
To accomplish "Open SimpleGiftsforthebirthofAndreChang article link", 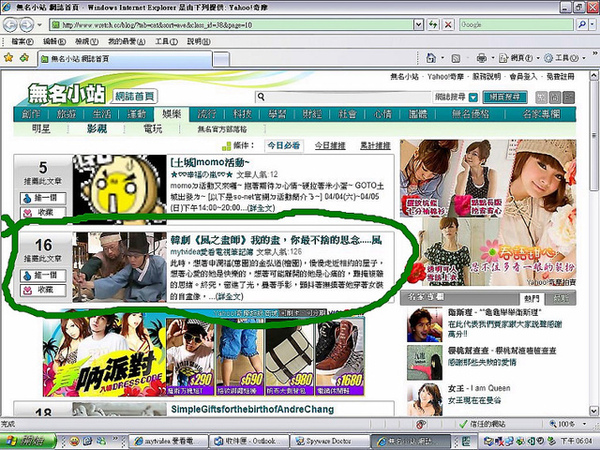I will 253,409.
